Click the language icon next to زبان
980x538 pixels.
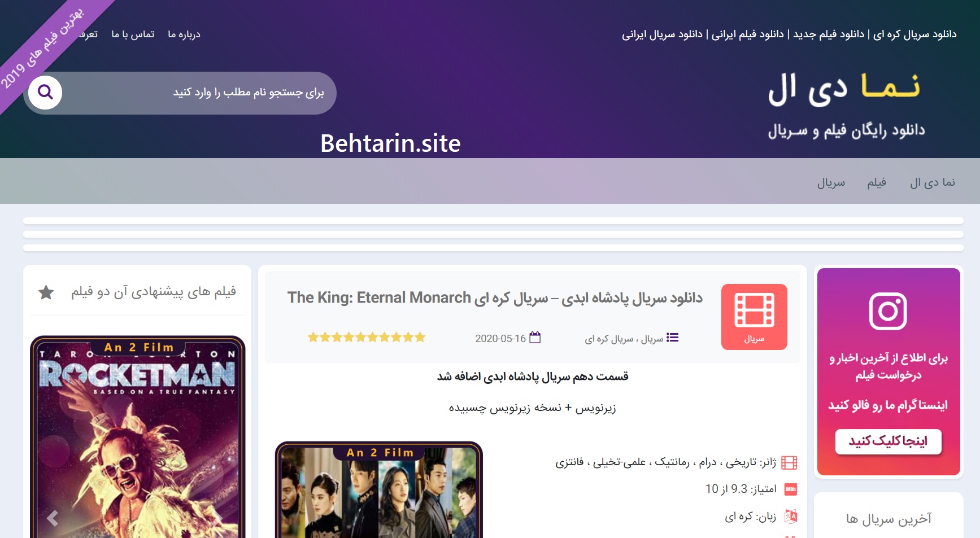point(791,516)
